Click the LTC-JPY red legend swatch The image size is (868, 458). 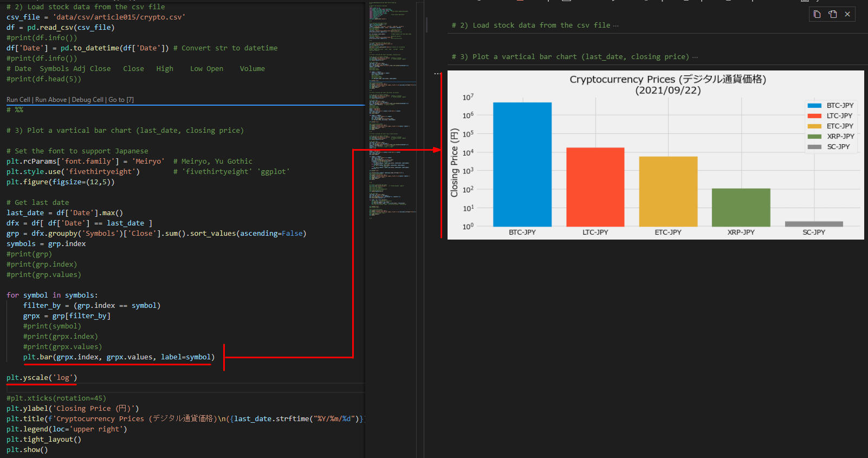pos(814,116)
